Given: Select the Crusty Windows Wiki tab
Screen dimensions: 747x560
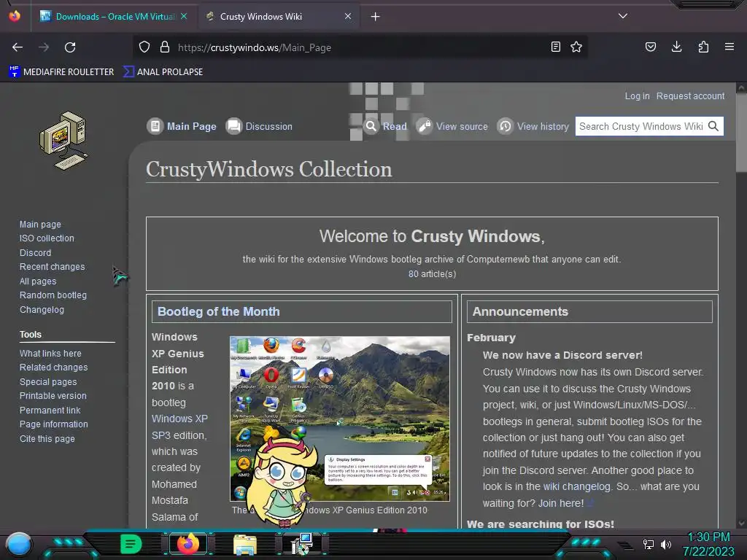Looking at the screenshot, I should point(278,16).
